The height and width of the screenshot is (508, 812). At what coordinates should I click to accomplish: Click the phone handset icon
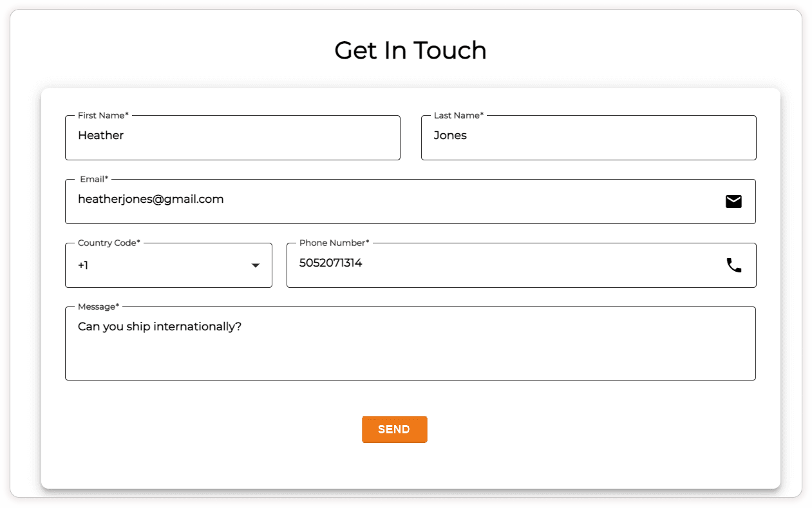tap(733, 265)
